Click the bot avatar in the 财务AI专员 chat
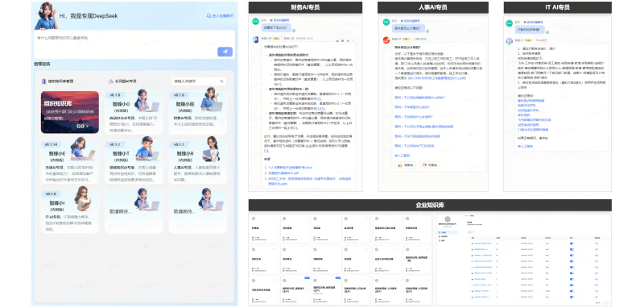This screenshot has width=644, height=308. (256, 40)
